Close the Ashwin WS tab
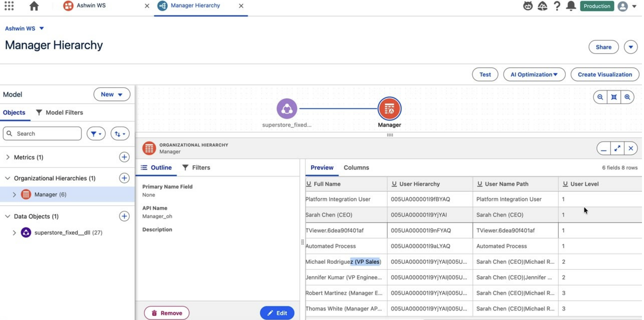 [x=147, y=6]
